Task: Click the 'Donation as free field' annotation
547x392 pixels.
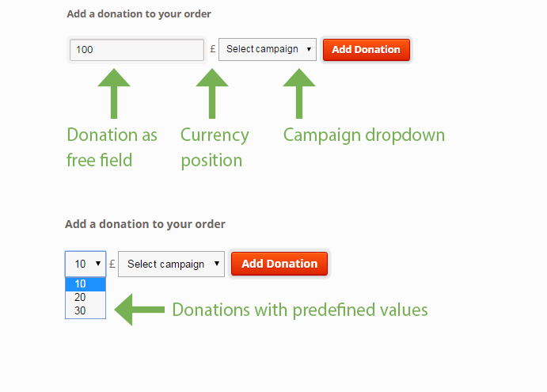Action: (112, 147)
